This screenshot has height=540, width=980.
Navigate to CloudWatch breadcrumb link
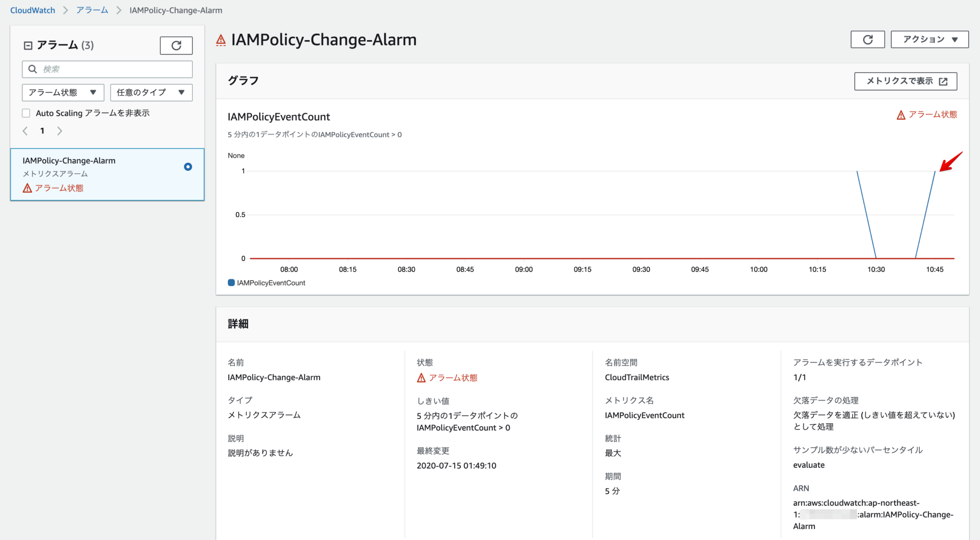(x=32, y=10)
